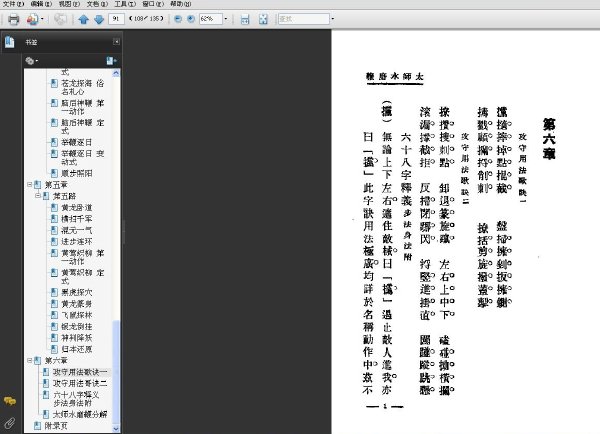
Task: Open the 黄莺织柳 第一动作 bookmark
Action: pyautogui.click(x=82, y=257)
